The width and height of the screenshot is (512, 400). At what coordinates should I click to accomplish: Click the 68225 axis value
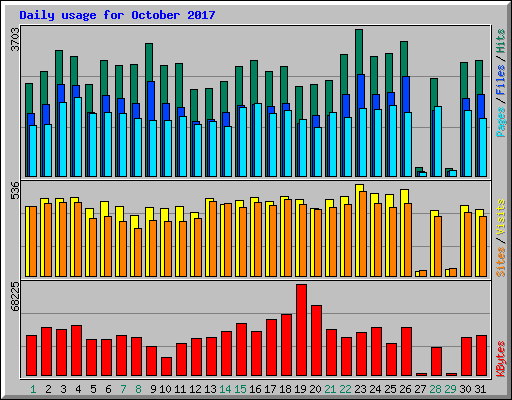16,296
